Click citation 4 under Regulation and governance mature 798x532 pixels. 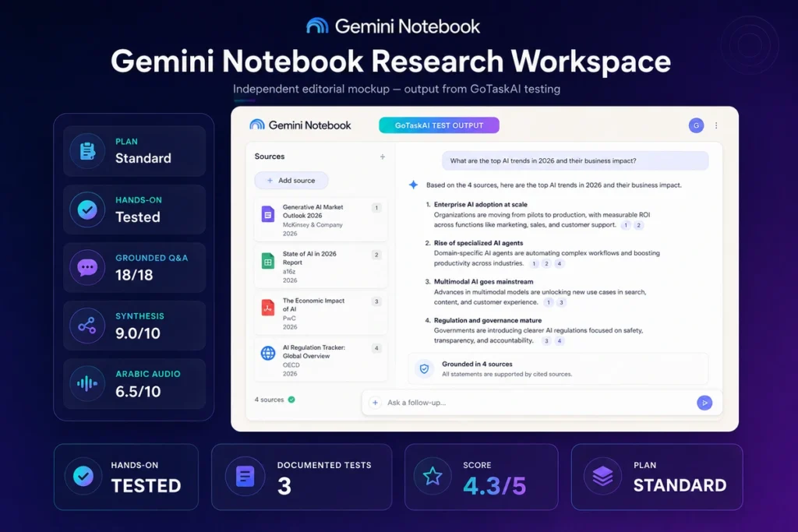point(560,340)
